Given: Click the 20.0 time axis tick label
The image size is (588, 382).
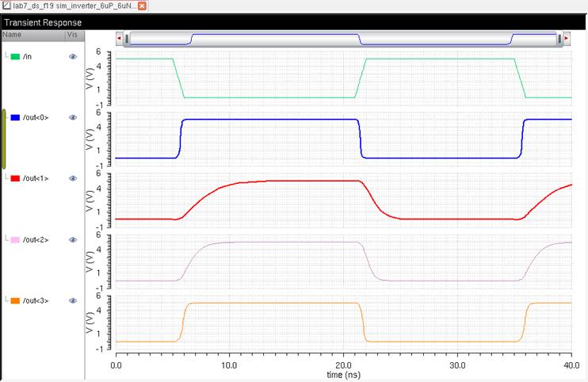Looking at the screenshot, I should (343, 365).
